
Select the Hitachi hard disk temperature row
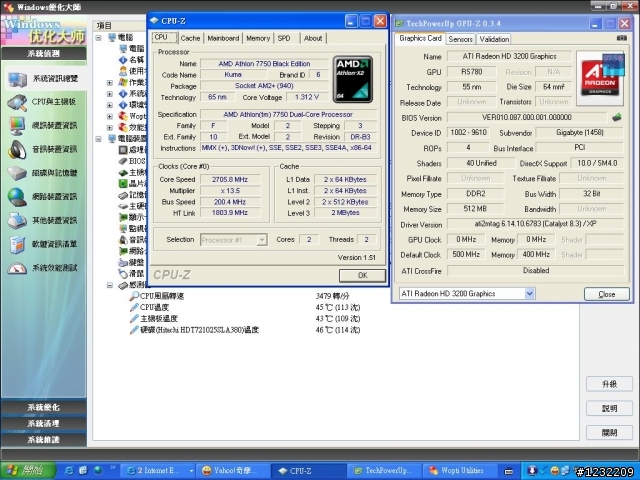coord(194,330)
